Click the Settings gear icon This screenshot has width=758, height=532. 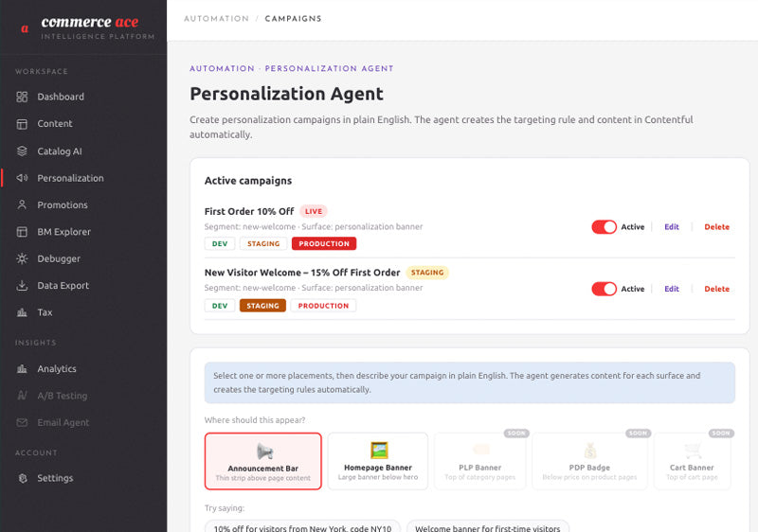click(22, 478)
